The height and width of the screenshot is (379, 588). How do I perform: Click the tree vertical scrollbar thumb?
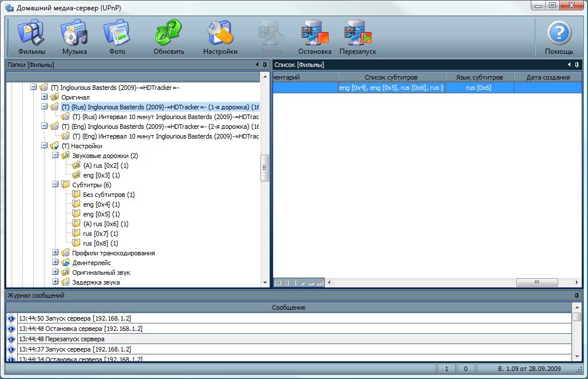pos(265,168)
